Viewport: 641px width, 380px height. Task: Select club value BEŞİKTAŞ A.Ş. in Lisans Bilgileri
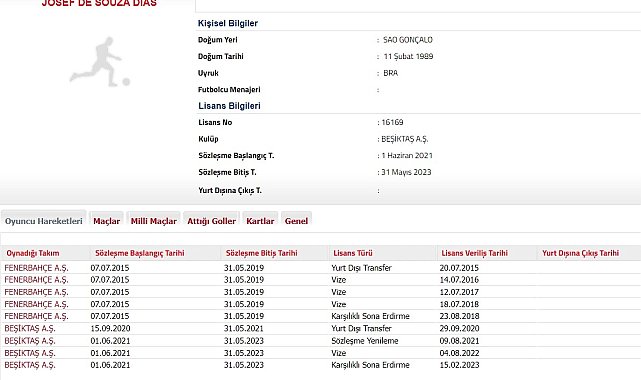(x=405, y=139)
